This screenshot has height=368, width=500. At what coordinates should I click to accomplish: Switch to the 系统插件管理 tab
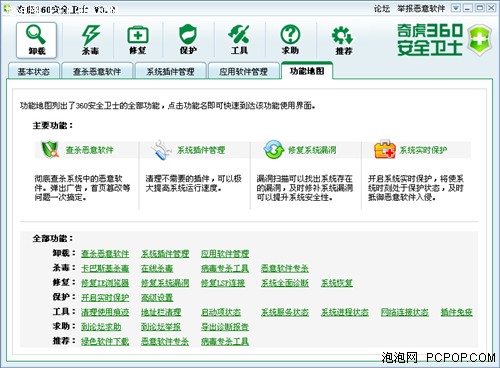click(170, 71)
